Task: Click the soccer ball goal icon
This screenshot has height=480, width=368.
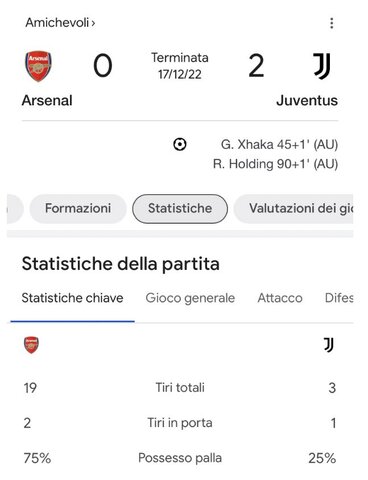Action: click(180, 144)
